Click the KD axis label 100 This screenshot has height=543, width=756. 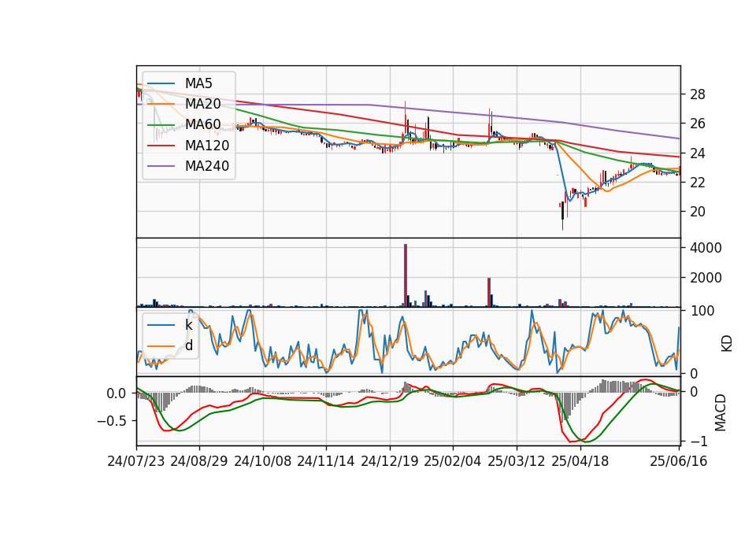pyautogui.click(x=702, y=311)
